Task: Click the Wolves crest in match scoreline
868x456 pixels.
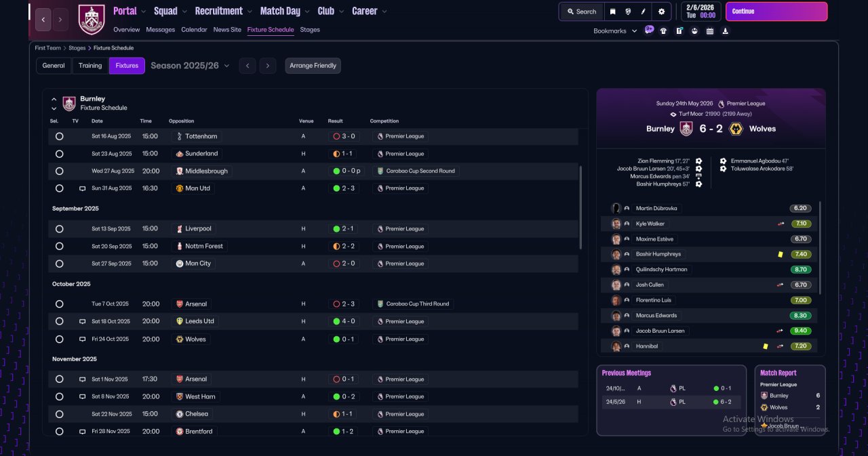Action: click(736, 129)
